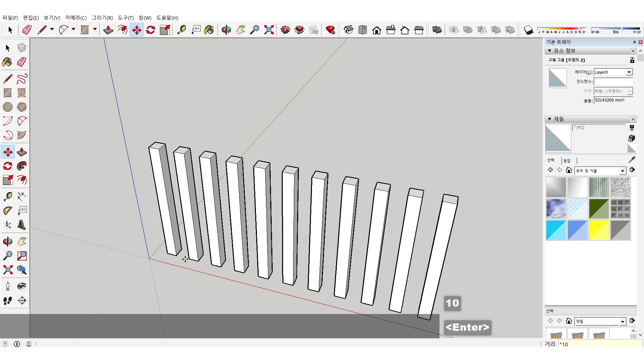
Task: Switch to Iso standard view
Action: 348,30
